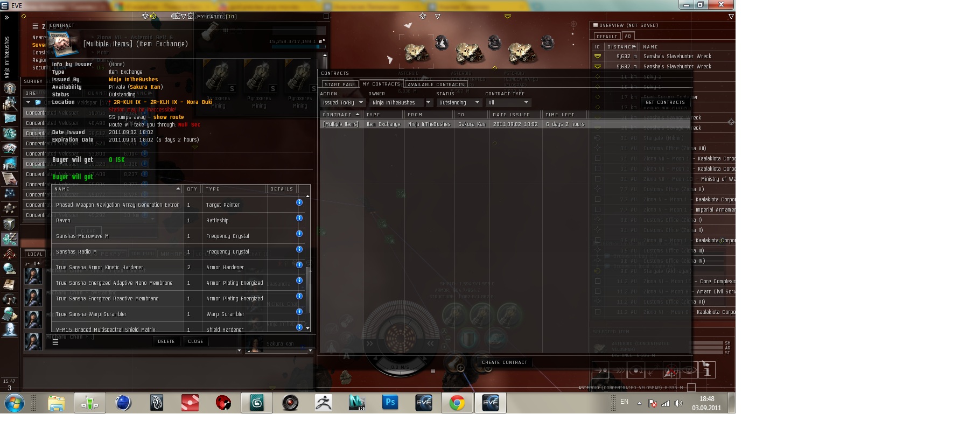
Task: Open the Journal book icon
Action: click(10, 284)
